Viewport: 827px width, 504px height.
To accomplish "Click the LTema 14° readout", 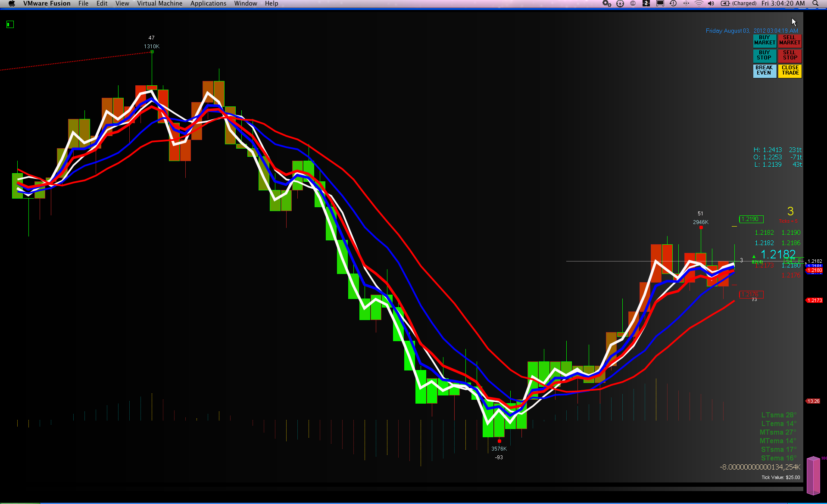I will pyautogui.click(x=779, y=424).
